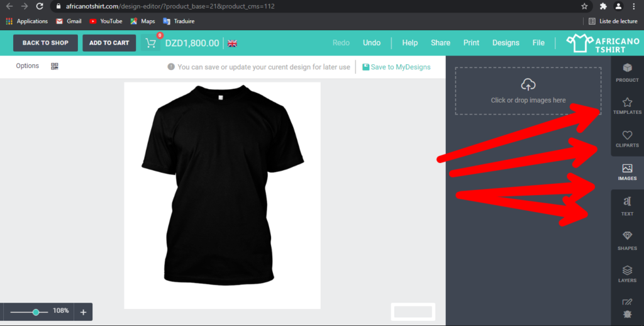Open the Designs menu

(x=506, y=43)
